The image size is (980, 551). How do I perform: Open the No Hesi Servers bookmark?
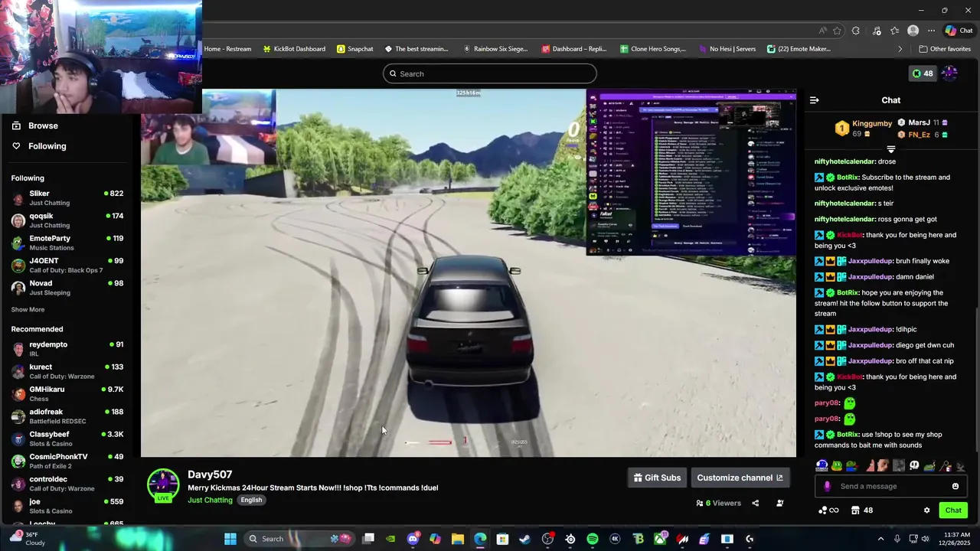(727, 49)
